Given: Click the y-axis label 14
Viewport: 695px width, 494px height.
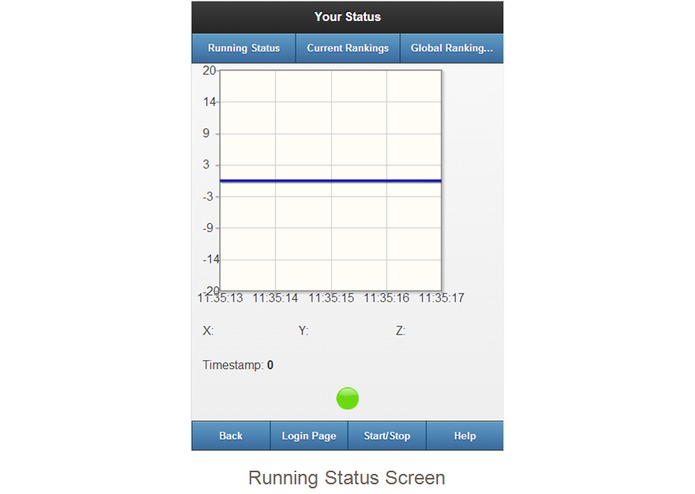Looking at the screenshot, I should 209,102.
